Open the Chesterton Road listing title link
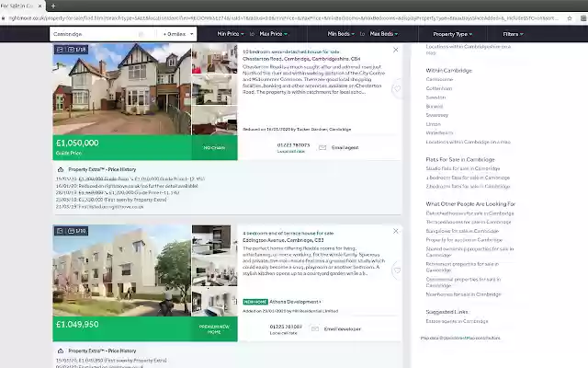Image resolution: width=588 pixels, height=368 pixels. [291, 52]
